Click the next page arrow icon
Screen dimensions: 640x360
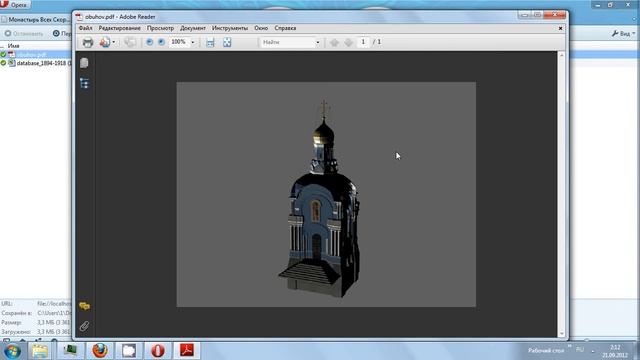(349, 42)
